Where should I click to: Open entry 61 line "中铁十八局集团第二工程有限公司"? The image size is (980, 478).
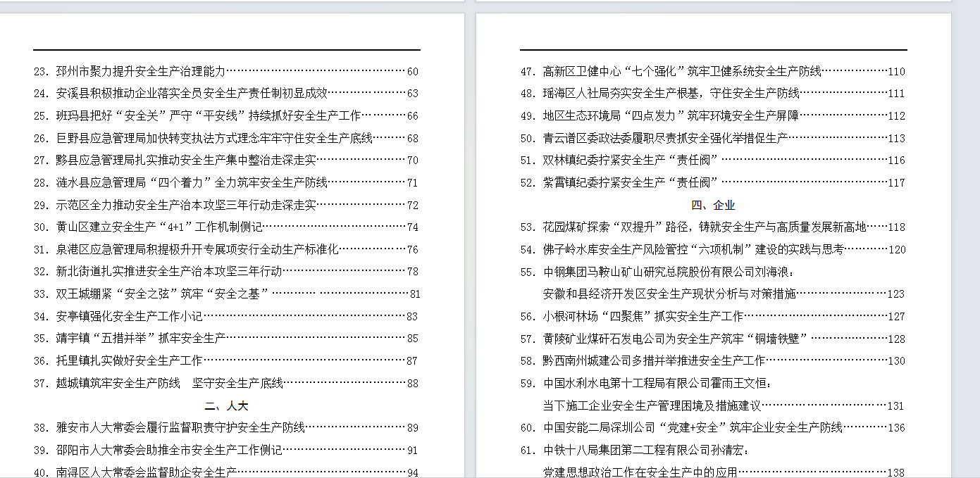pos(635,450)
